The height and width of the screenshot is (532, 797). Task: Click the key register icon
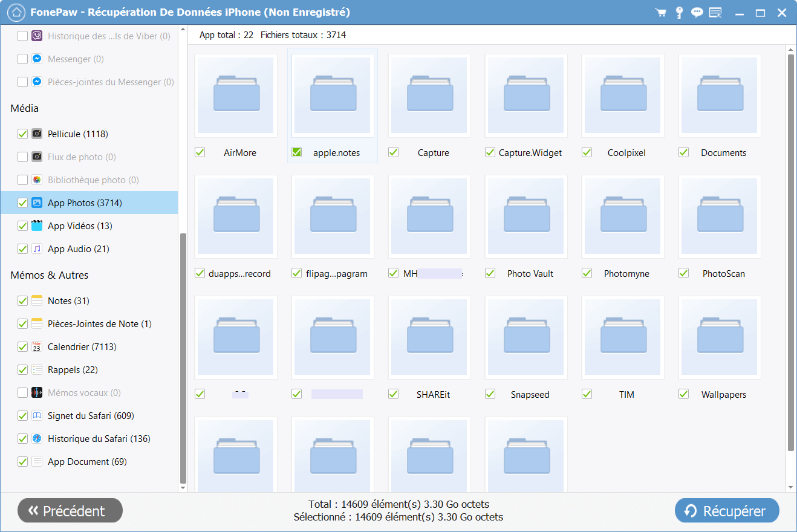click(679, 13)
